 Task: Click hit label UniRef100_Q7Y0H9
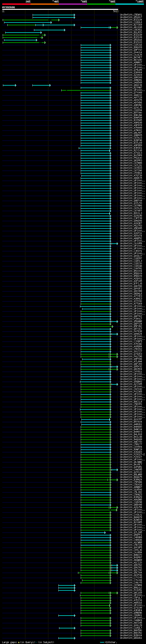(x=131, y=93)
